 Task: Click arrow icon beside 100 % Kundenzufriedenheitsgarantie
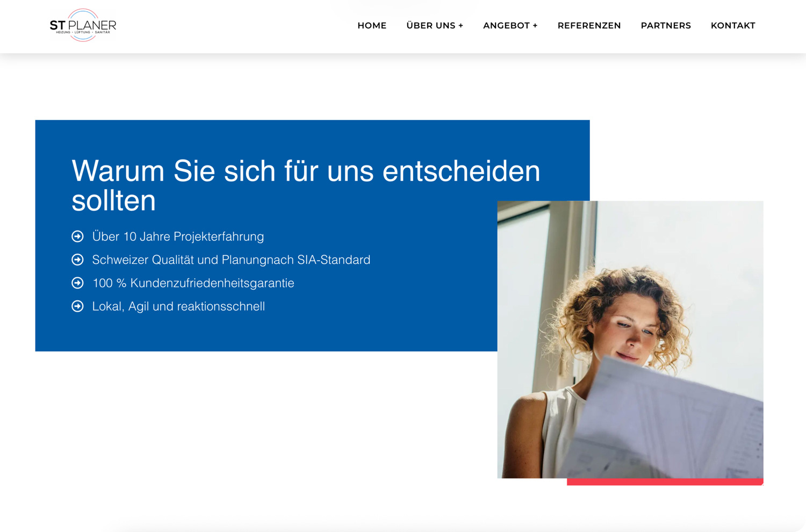[78, 283]
